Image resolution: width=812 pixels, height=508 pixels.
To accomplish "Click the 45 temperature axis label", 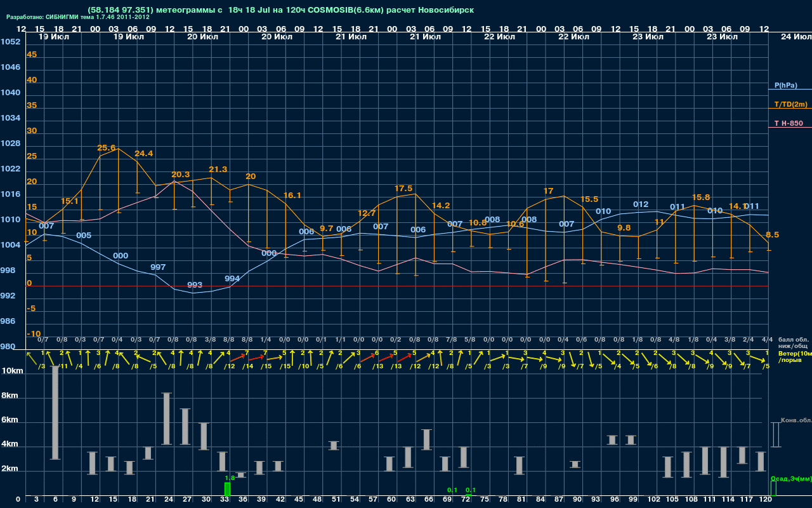I will (x=32, y=55).
